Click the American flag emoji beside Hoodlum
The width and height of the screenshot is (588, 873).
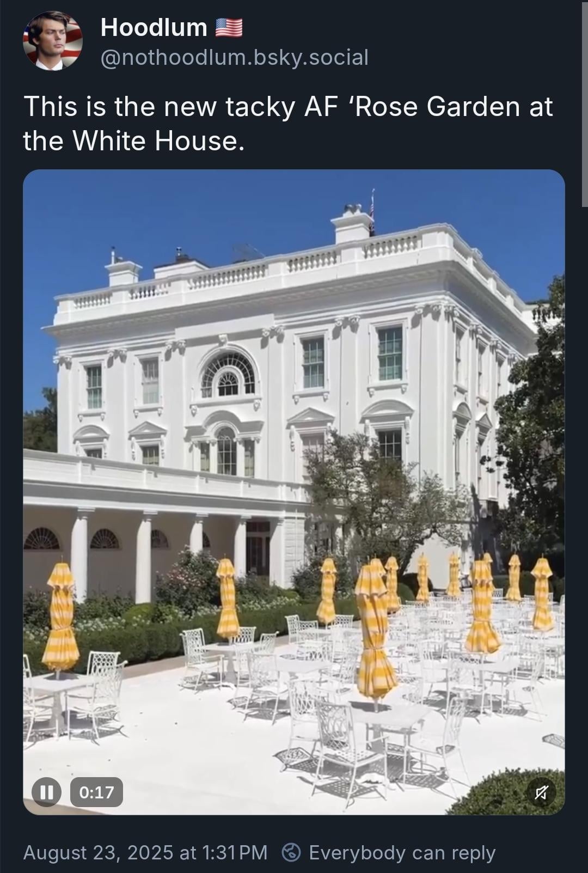click(x=229, y=27)
